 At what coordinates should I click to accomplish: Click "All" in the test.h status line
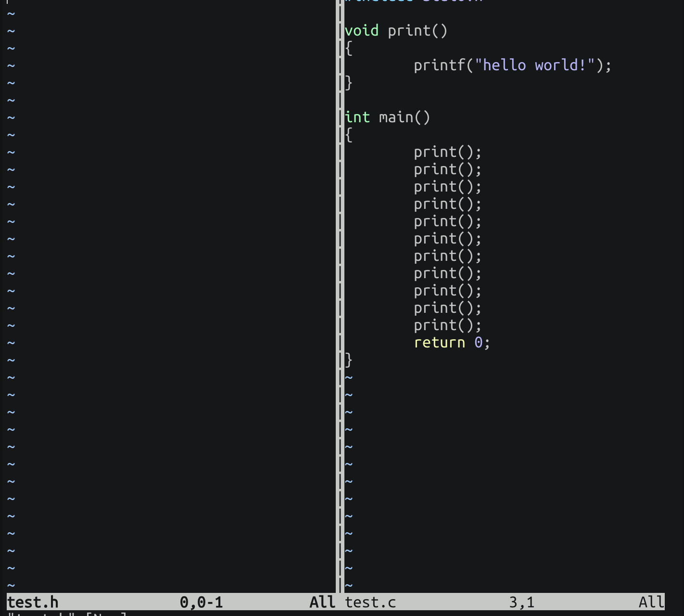click(322, 602)
